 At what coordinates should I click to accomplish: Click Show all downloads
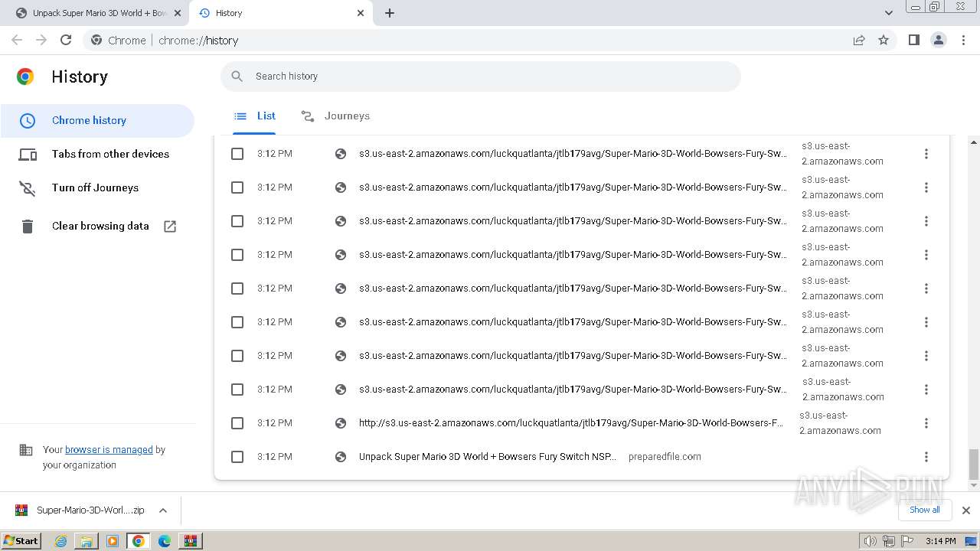(x=925, y=510)
